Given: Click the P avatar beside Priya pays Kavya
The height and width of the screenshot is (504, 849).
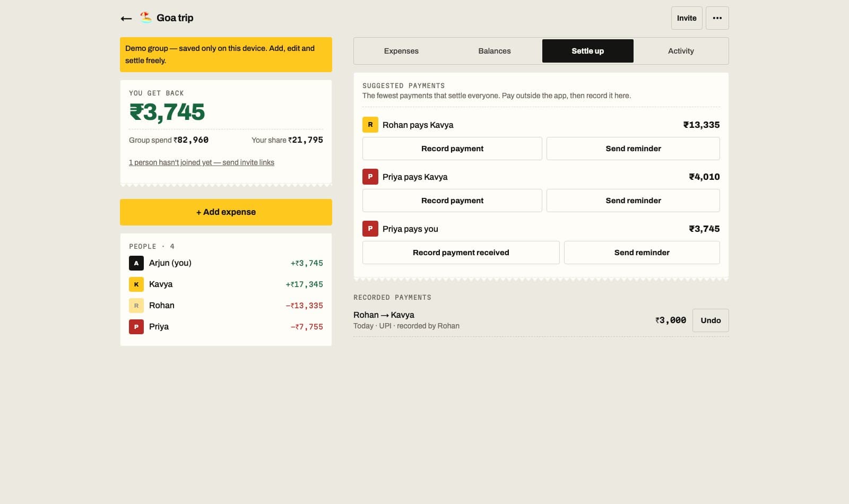Looking at the screenshot, I should pyautogui.click(x=370, y=177).
